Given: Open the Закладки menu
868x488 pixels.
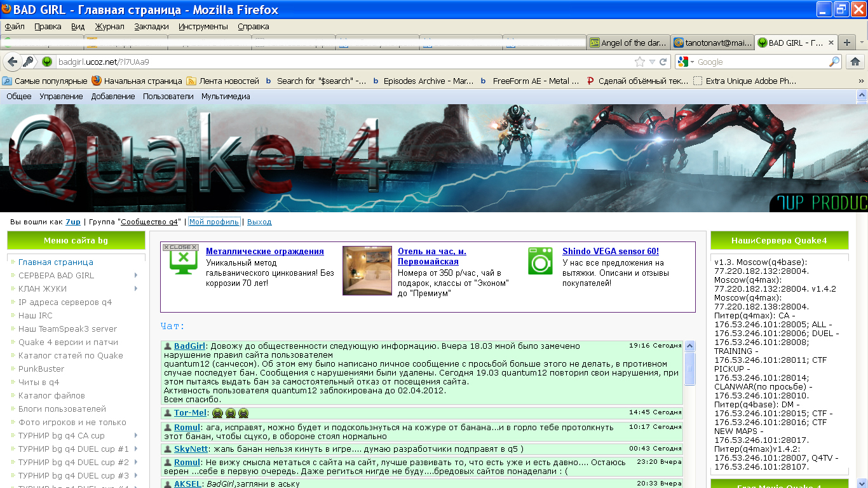Looking at the screenshot, I should point(151,27).
